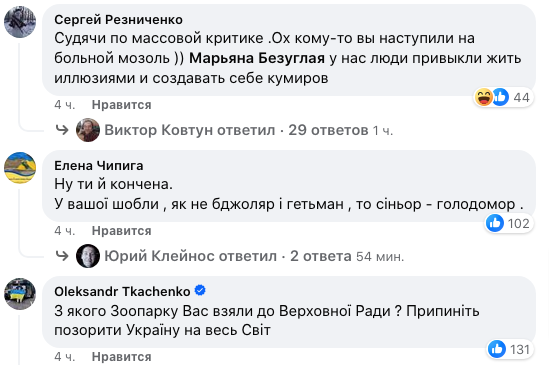Open the tagged Марьяна Безуглая mention
549x365 pixels.
click(x=257, y=58)
